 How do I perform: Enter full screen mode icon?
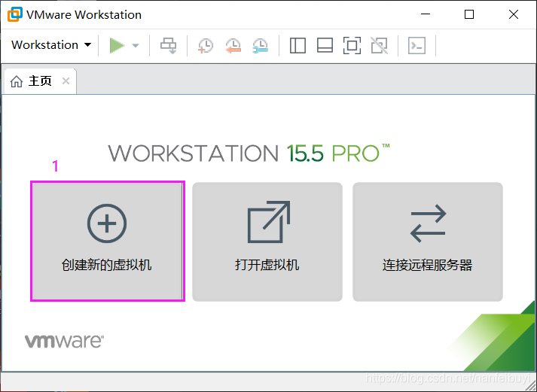coord(352,45)
